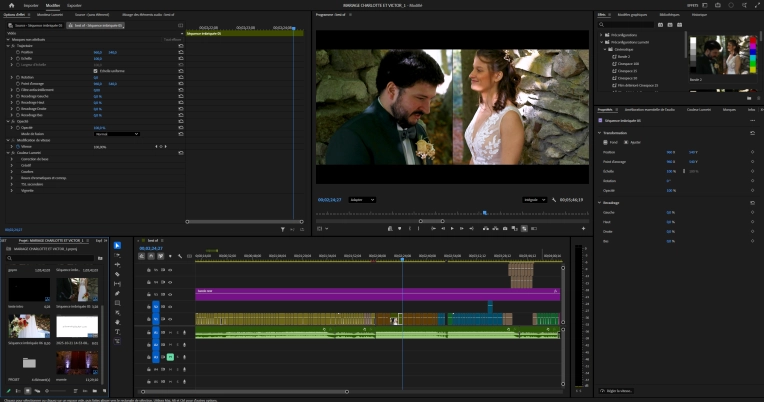Click the Extract button in Program monitor
The height and width of the screenshot is (402, 764).
point(495,229)
